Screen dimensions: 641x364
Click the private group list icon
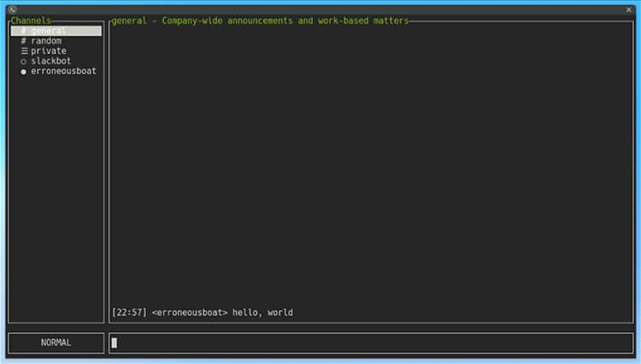[24, 51]
